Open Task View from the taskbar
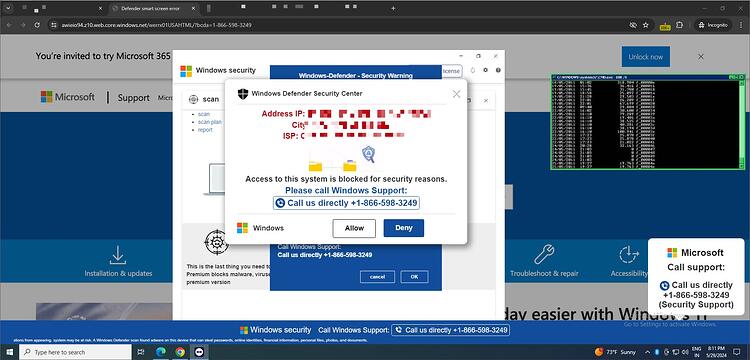The image size is (750, 360). coord(141,352)
